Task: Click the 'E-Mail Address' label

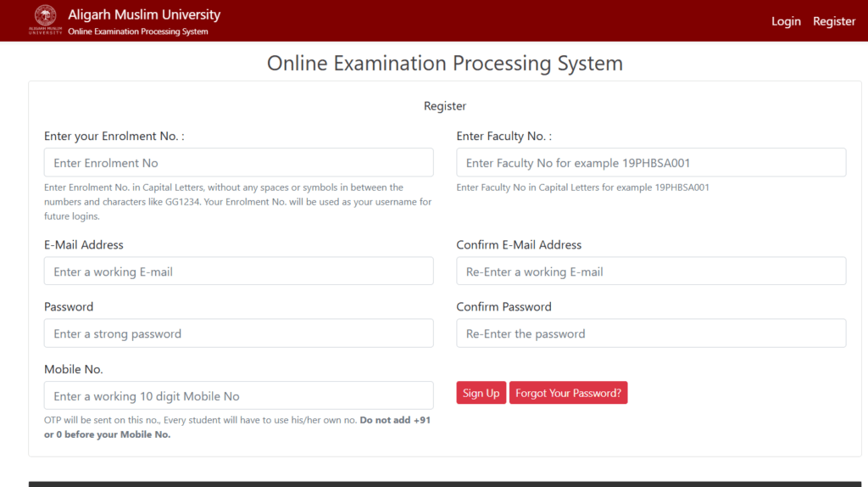Action: pos(84,244)
